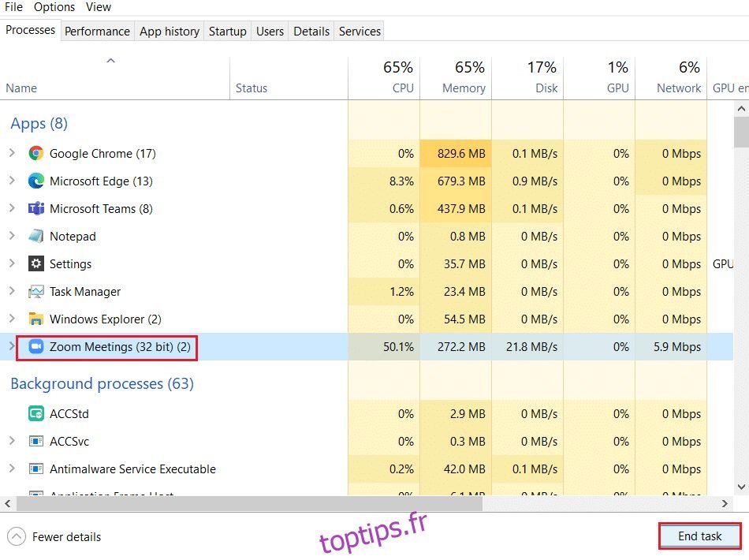Expand the Google Chrome process group

[11, 154]
